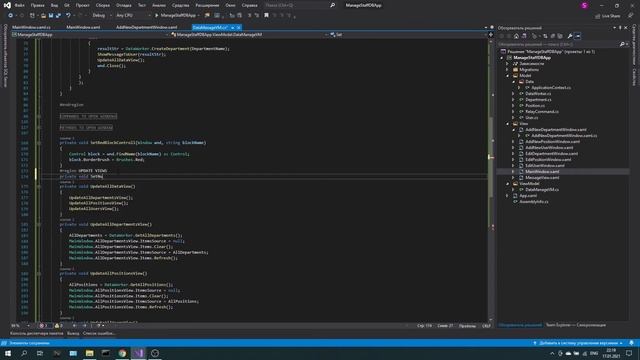This screenshot has height=360, width=640.
Task: Open the Список ошибок panel tab
Action: click(x=99, y=333)
